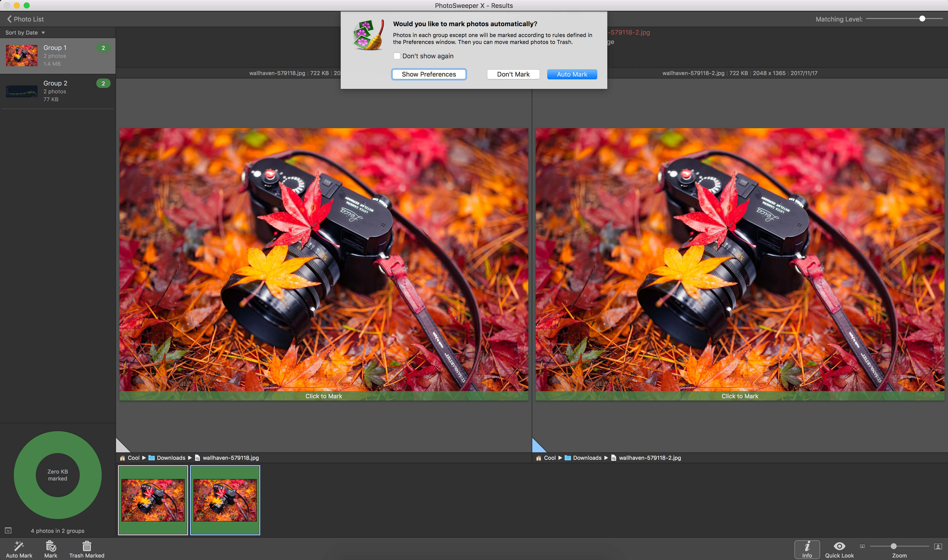Click the checkmark icon beside photos count

[x=8, y=530]
